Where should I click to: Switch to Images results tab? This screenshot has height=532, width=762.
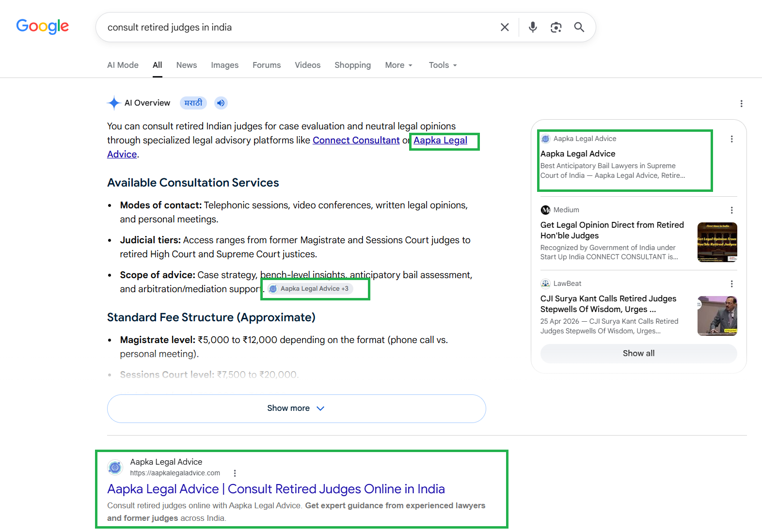(x=224, y=65)
